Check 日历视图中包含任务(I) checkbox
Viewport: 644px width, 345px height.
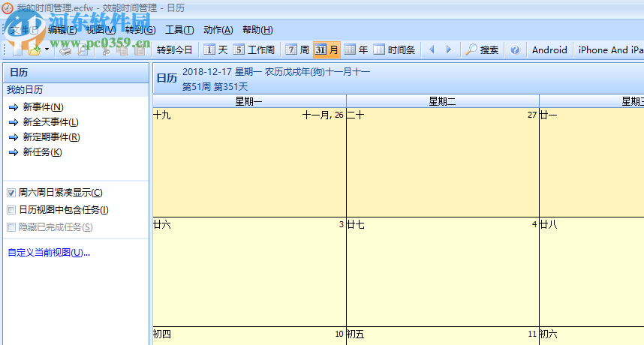point(11,210)
